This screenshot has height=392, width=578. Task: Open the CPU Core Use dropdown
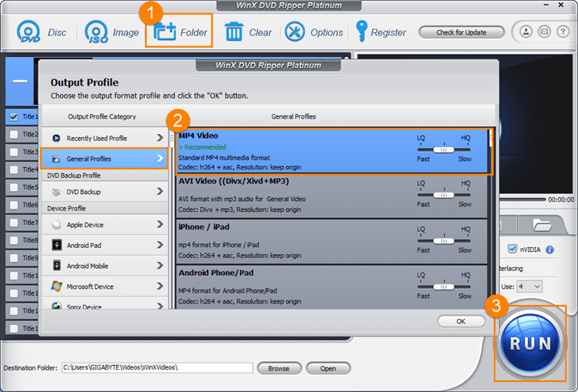[529, 286]
